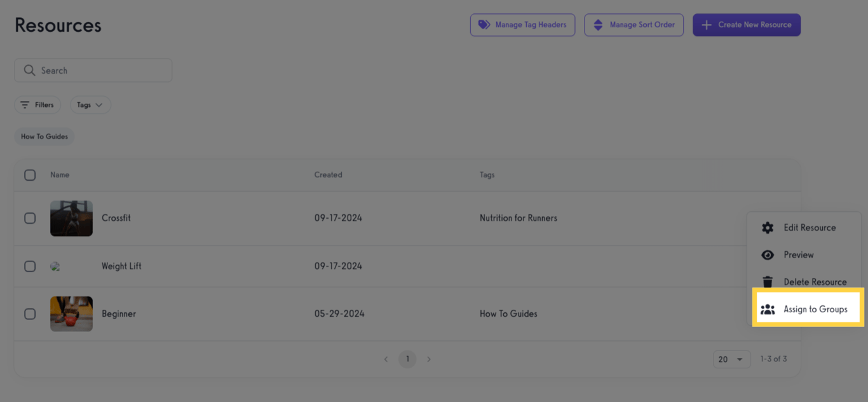868x402 pixels.
Task: Click the trash icon beside Delete Resource
Action: pos(768,281)
